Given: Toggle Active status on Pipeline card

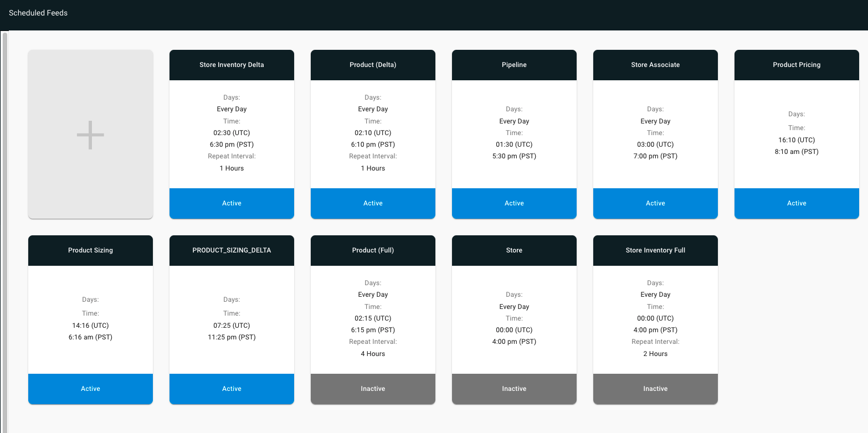Looking at the screenshot, I should pos(514,203).
